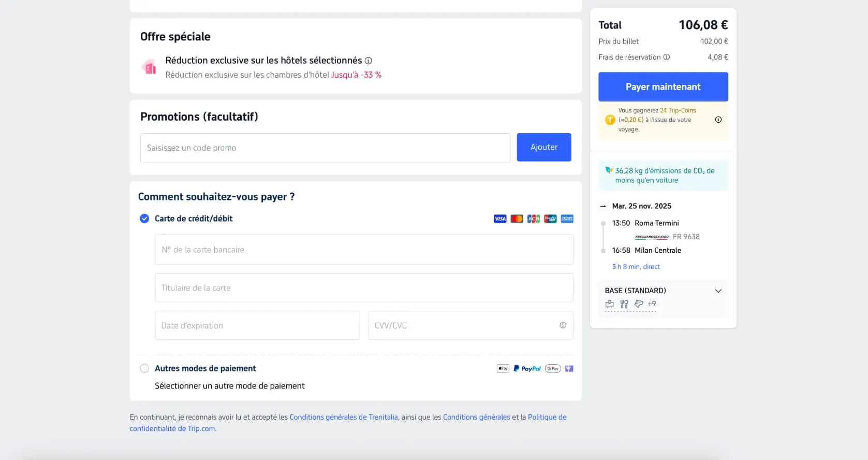Click the JCB card logo
This screenshot has height=460, width=868.
pos(534,219)
